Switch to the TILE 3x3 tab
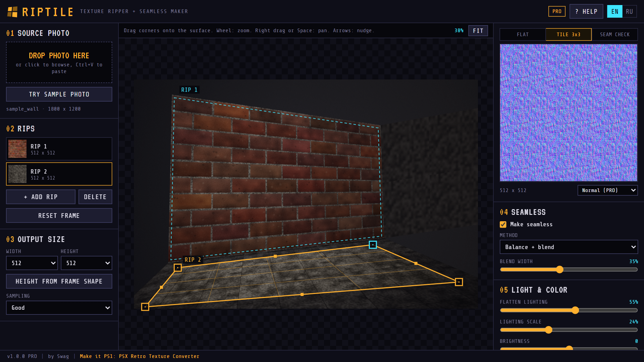644x362 pixels. coord(569,35)
